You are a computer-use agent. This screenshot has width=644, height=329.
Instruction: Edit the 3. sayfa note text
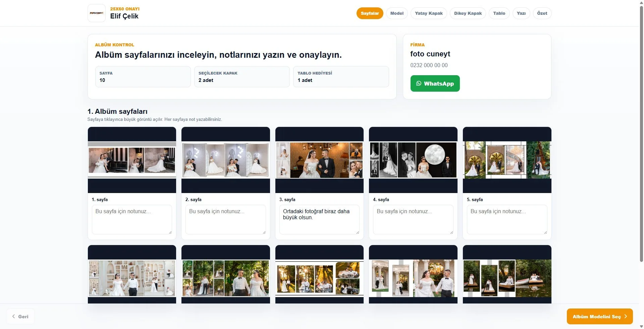[x=319, y=220]
